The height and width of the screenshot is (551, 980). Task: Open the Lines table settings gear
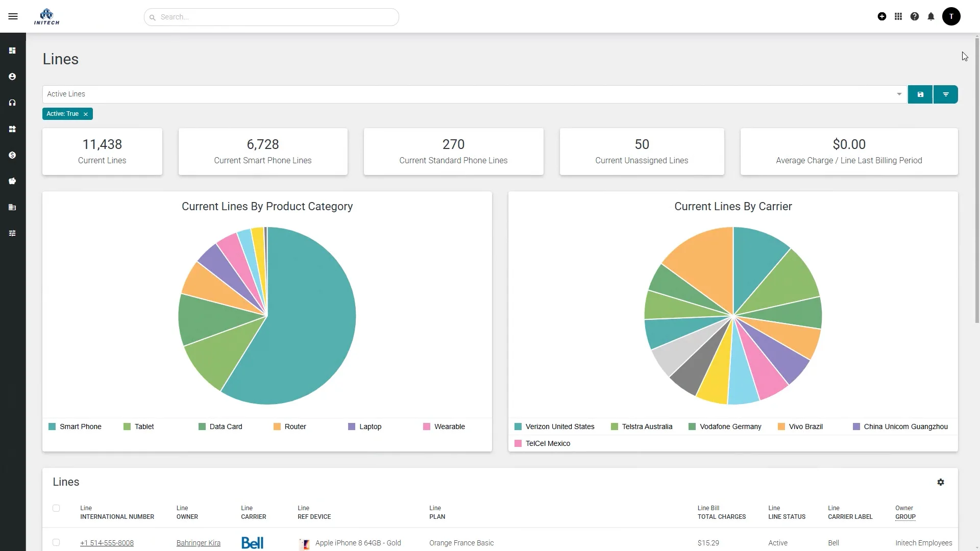pyautogui.click(x=941, y=482)
